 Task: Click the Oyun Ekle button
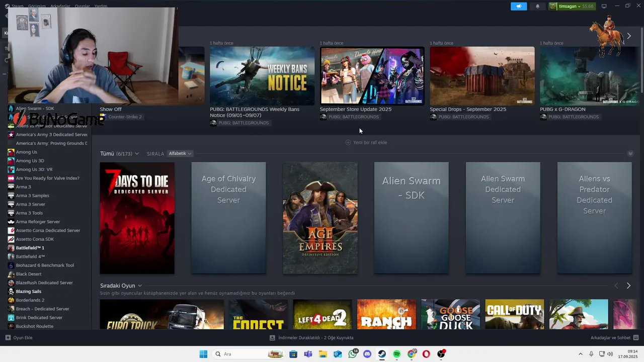click(19, 338)
